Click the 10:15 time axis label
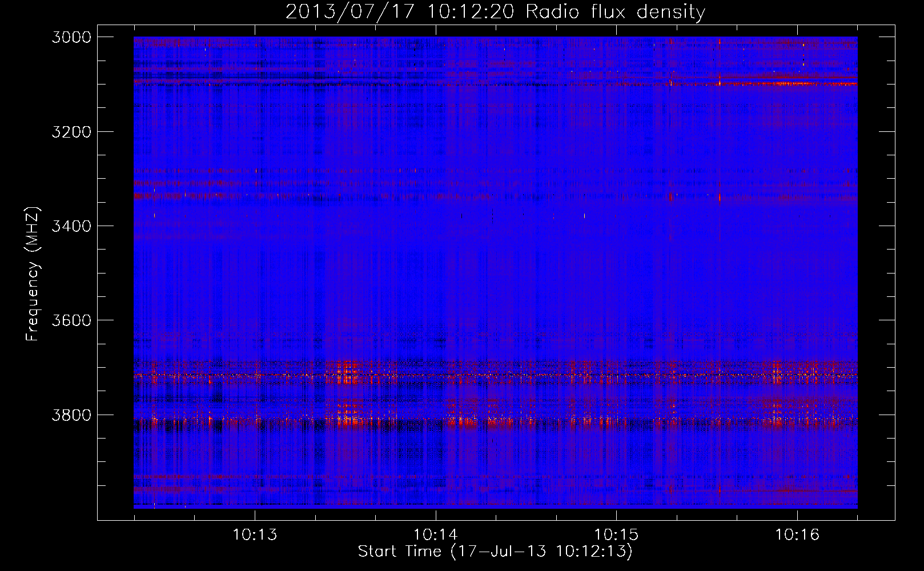 pos(616,535)
